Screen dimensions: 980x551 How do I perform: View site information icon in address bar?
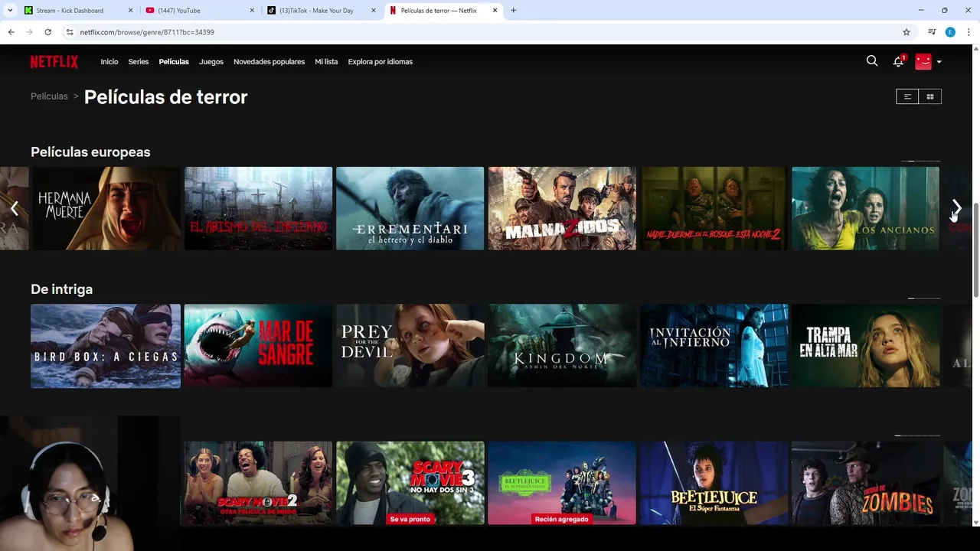(x=70, y=32)
